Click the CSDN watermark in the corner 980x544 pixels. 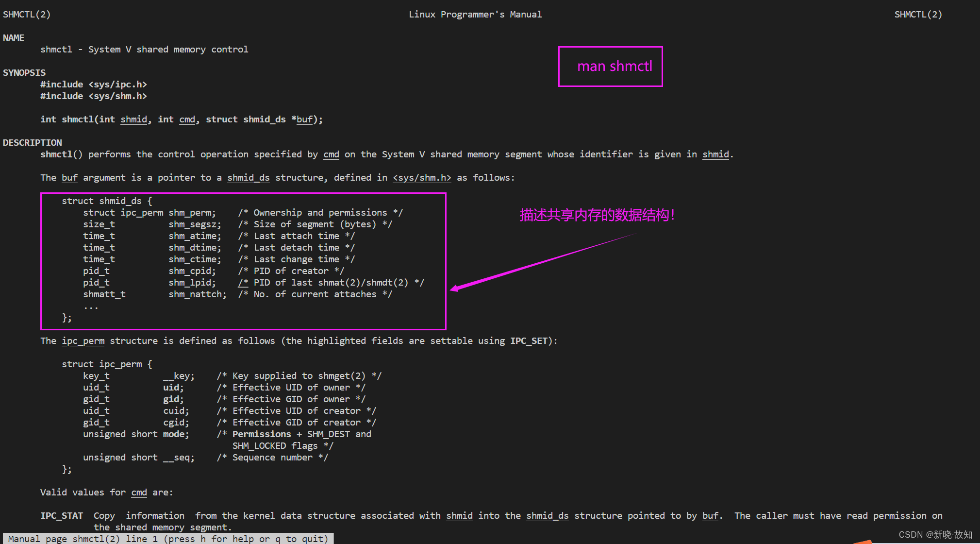tap(935, 535)
